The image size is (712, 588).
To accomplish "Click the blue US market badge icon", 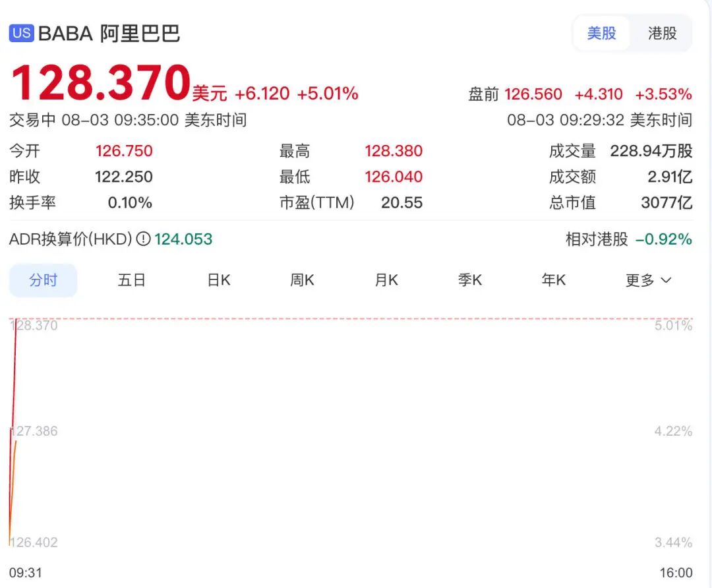I will pyautogui.click(x=21, y=34).
